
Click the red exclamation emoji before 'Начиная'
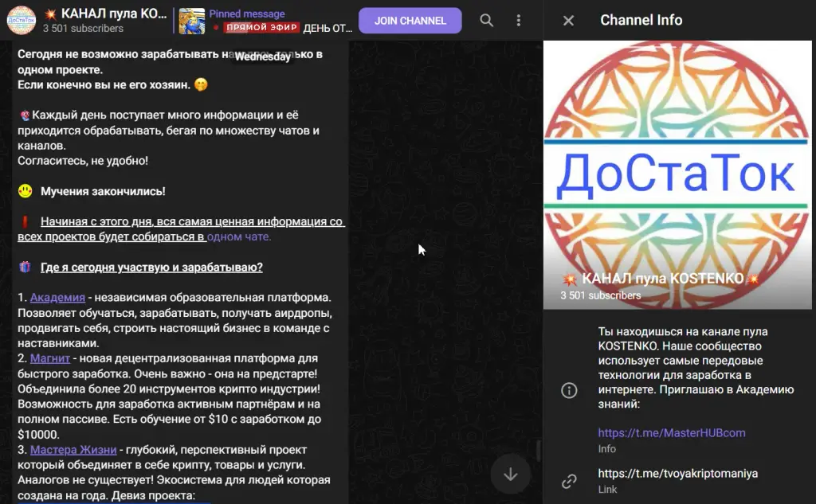click(25, 221)
